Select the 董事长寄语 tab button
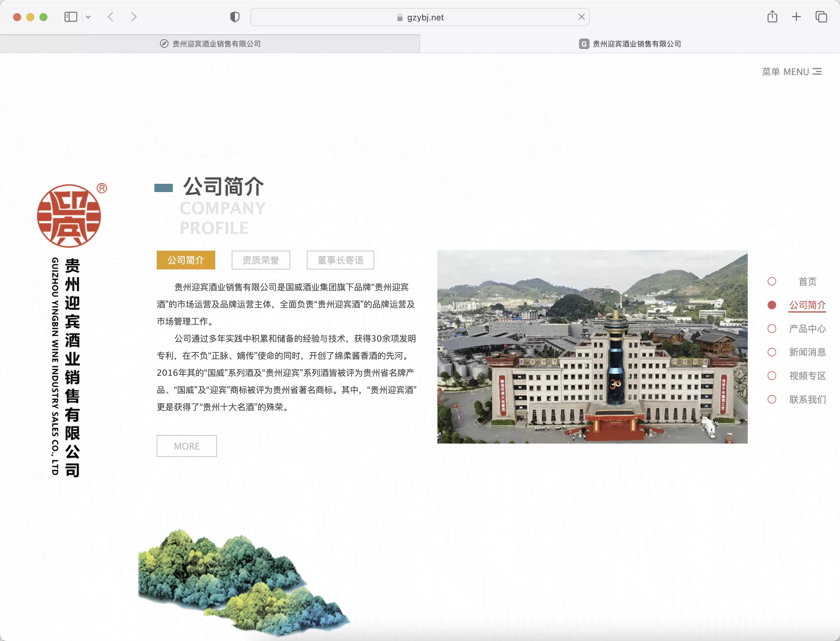This screenshot has width=840, height=641. (x=340, y=260)
